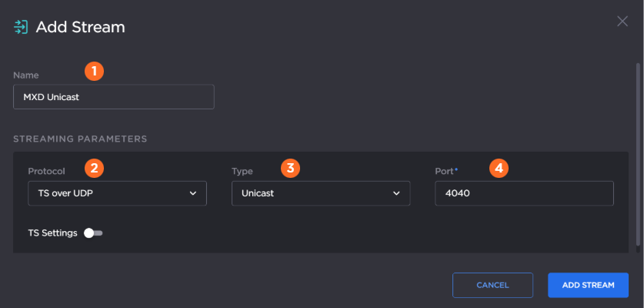Click the orange callout badge number 3

click(x=289, y=166)
